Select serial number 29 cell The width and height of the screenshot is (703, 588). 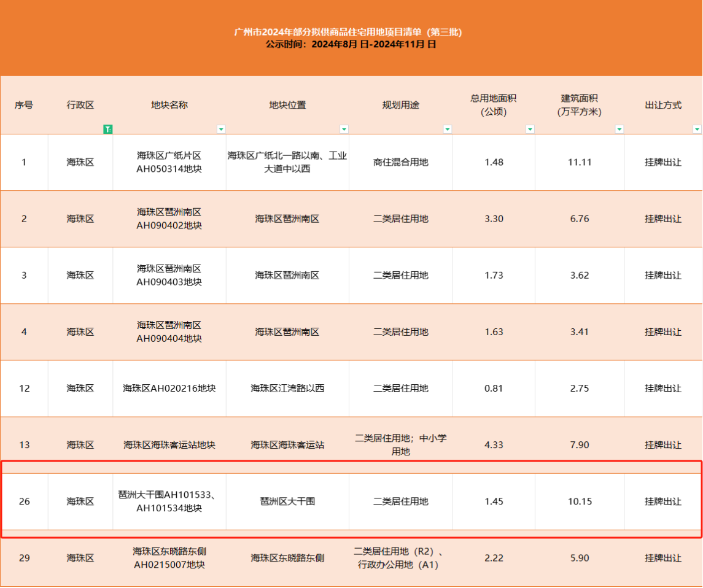(24, 558)
